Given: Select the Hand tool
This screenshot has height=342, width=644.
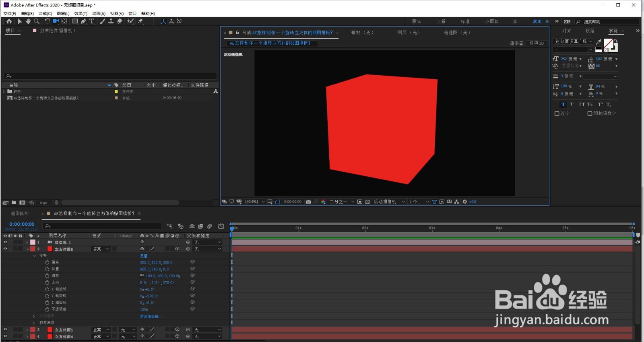Looking at the screenshot, I should point(28,21).
